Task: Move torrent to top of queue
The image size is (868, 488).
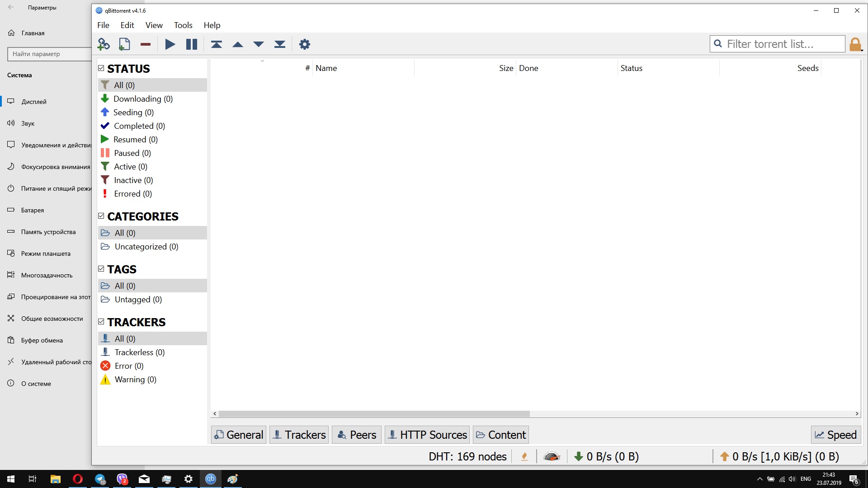Action: point(216,44)
